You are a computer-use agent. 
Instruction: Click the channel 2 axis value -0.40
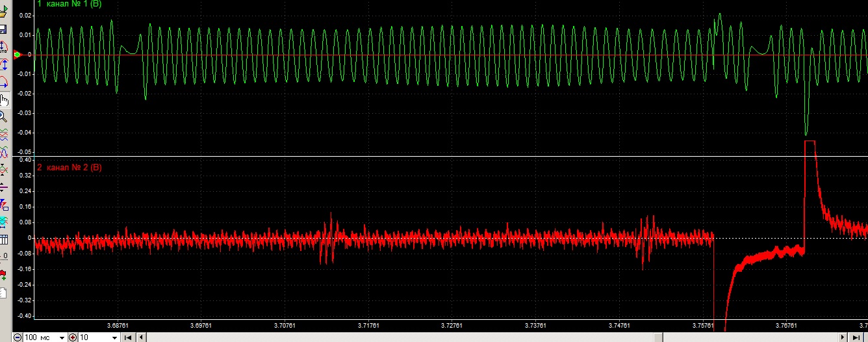pyautogui.click(x=24, y=316)
